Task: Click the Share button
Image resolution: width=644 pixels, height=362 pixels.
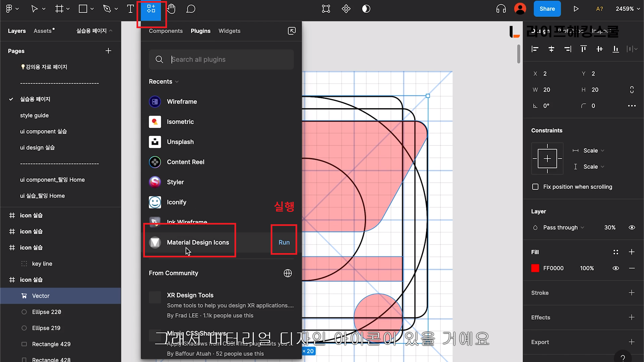Action: [x=547, y=9]
